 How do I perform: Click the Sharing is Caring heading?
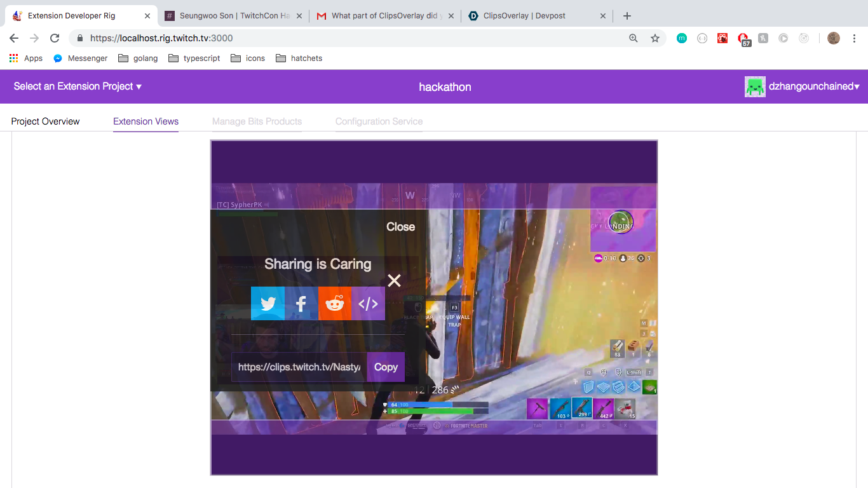[318, 264]
